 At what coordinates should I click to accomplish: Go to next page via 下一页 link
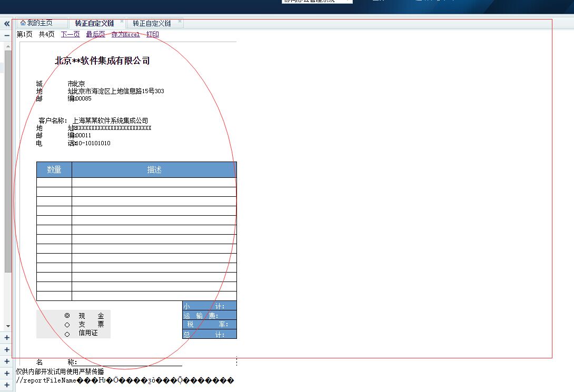click(x=70, y=34)
